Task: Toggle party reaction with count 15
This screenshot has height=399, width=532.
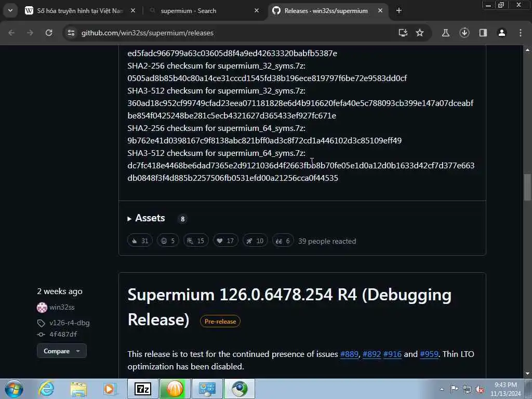Action: tap(196, 241)
